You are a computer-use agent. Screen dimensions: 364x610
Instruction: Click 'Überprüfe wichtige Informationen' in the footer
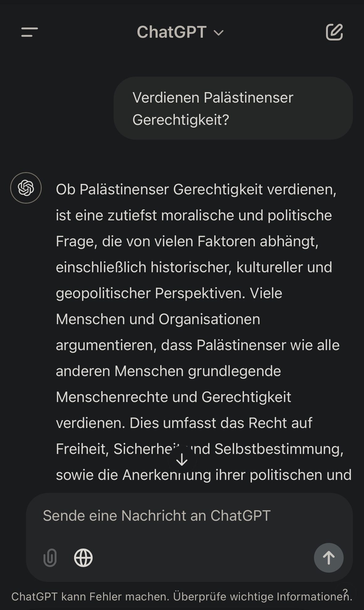pyautogui.click(x=262, y=597)
